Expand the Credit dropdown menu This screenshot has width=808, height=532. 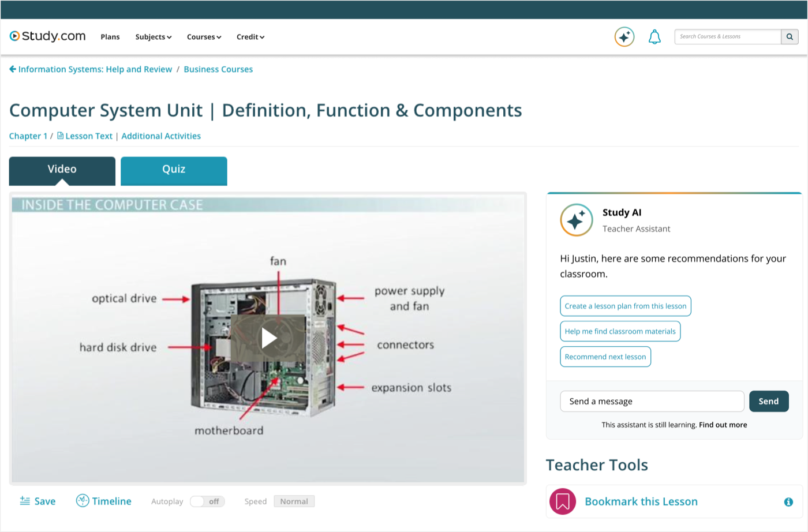click(250, 37)
